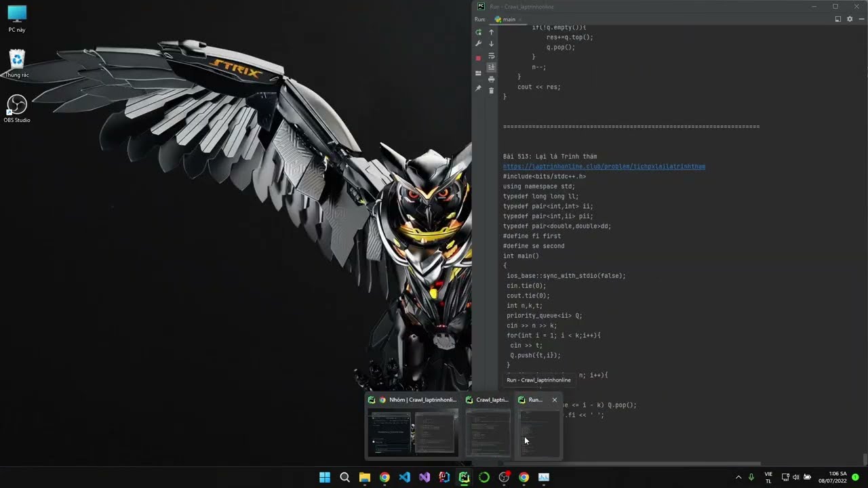This screenshot has height=488, width=868.
Task: Open run configuration wrench settings
Action: point(478,44)
